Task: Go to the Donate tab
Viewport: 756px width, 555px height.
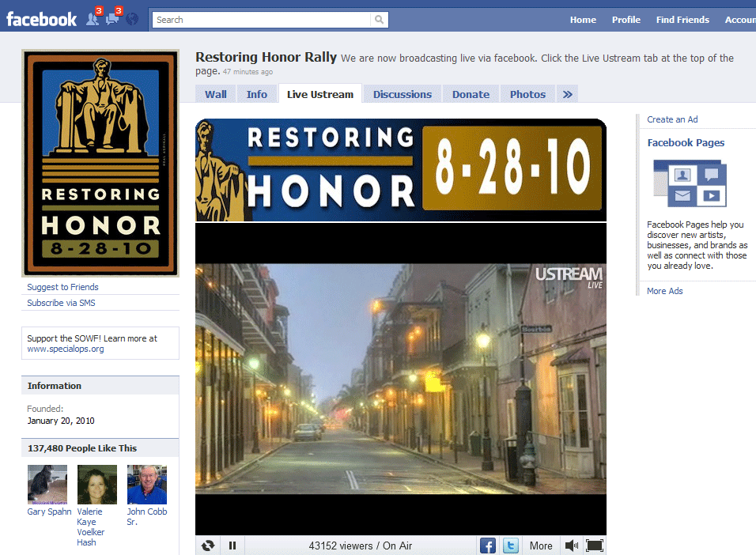Action: point(471,94)
